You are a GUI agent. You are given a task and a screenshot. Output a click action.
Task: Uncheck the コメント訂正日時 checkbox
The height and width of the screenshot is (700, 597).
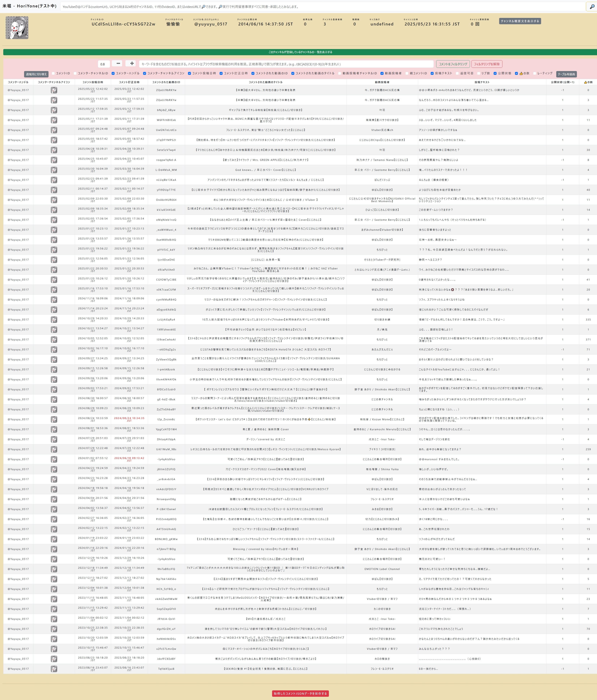point(221,73)
